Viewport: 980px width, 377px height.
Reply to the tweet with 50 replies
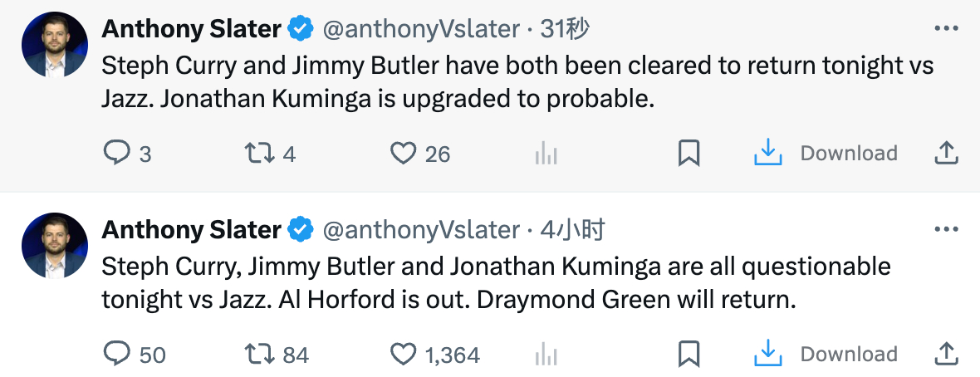117,355
